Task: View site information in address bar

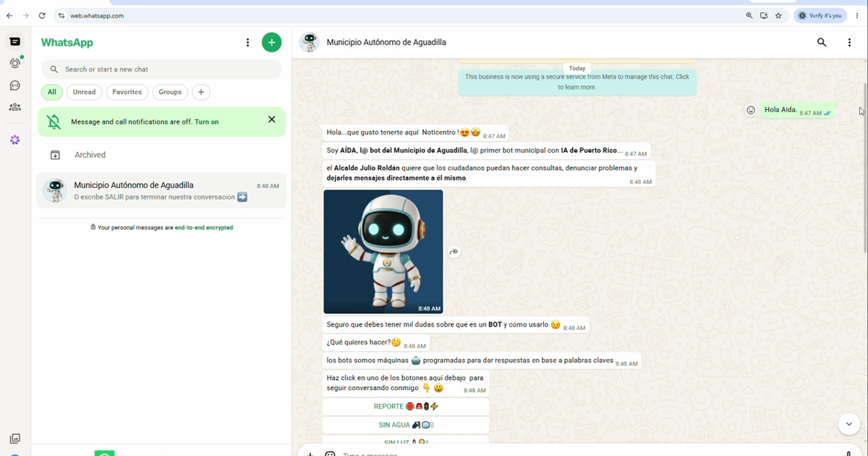Action: click(x=61, y=15)
